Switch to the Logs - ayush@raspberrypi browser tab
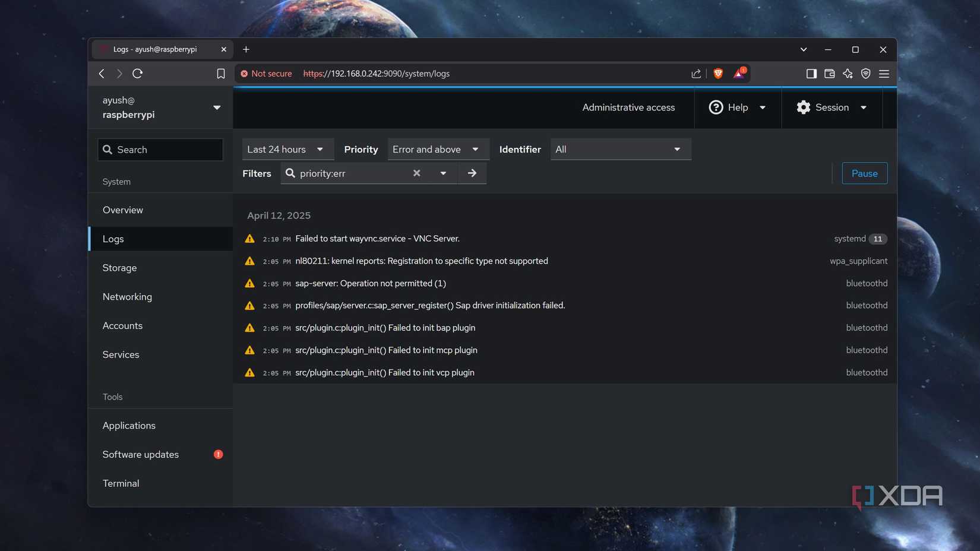Image resolution: width=980 pixels, height=551 pixels. tap(154, 49)
